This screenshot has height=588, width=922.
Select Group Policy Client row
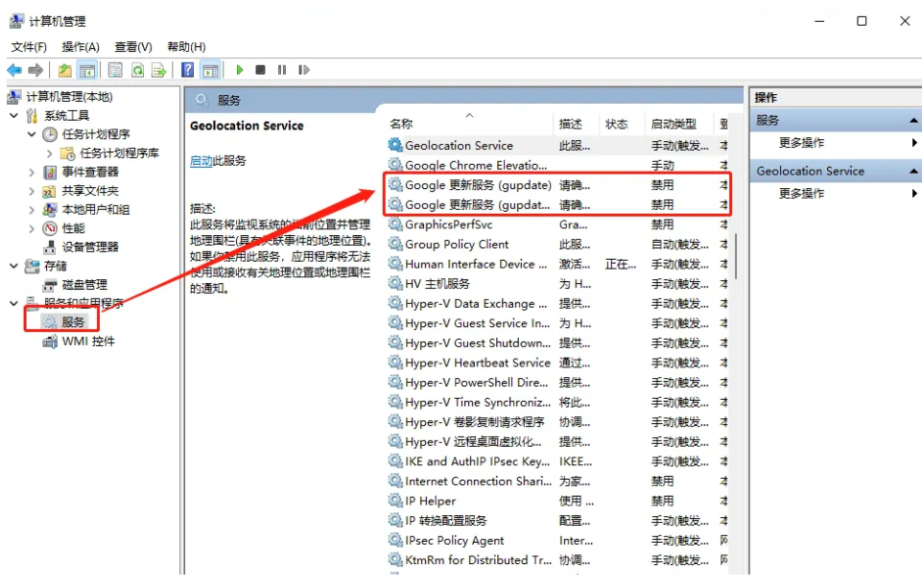coord(557,244)
